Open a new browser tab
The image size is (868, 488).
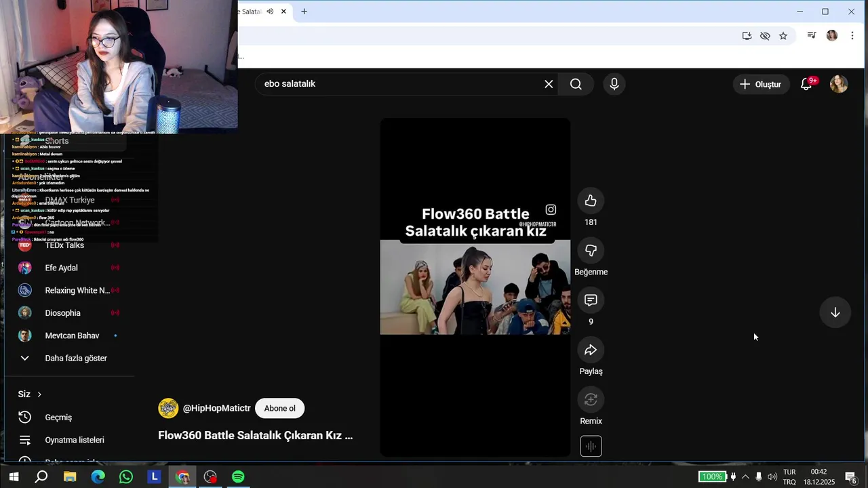[x=304, y=12]
